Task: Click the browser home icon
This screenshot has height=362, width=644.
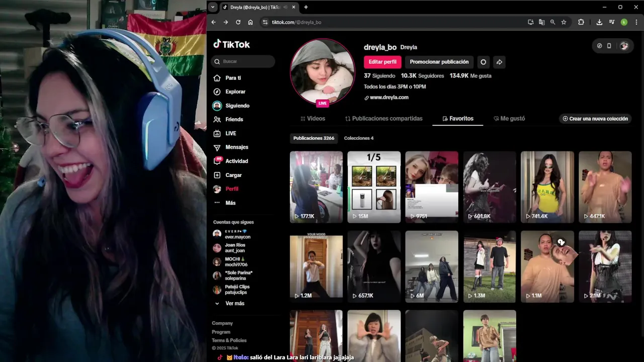Action: 251,22
